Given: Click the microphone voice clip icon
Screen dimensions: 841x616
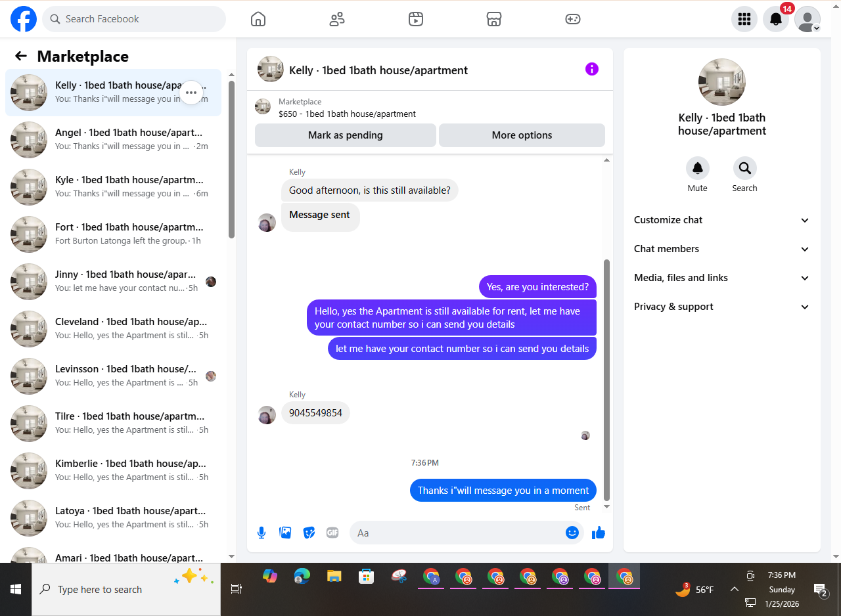Looking at the screenshot, I should click(x=261, y=533).
